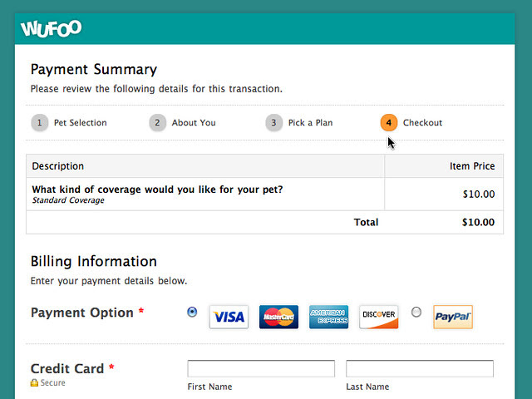This screenshot has width=532, height=399.
Task: Click the step 2 number circle
Action: pyautogui.click(x=157, y=122)
